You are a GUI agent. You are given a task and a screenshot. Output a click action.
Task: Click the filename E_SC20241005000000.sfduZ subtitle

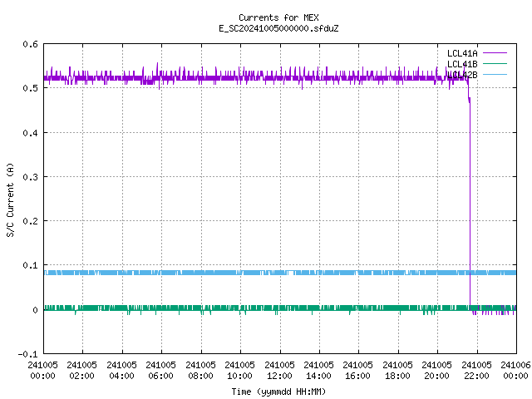pyautogui.click(x=278, y=28)
